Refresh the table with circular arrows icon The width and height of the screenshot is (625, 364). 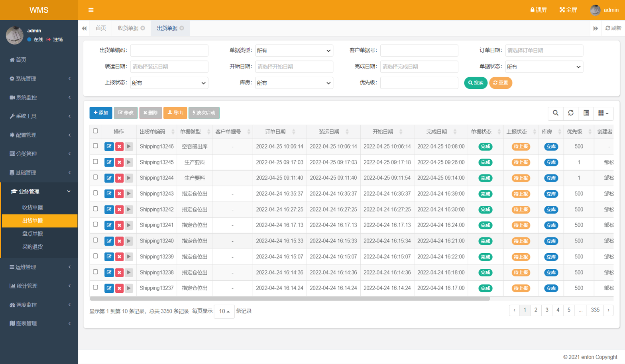(571, 113)
